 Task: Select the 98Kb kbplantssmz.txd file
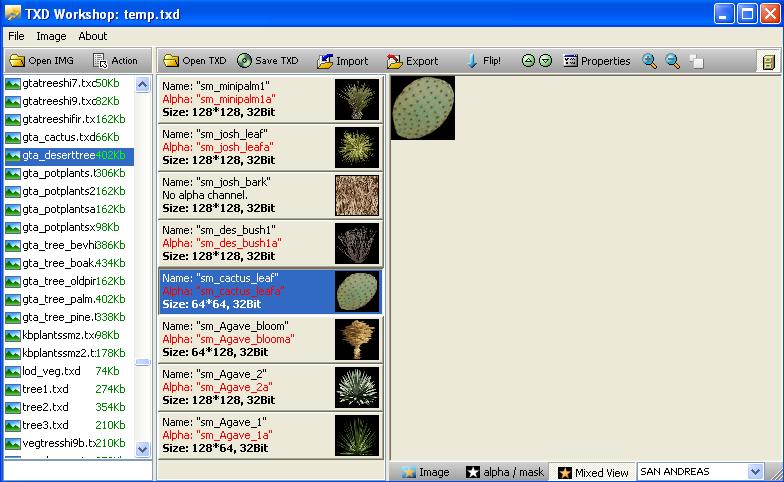pyautogui.click(x=69, y=335)
